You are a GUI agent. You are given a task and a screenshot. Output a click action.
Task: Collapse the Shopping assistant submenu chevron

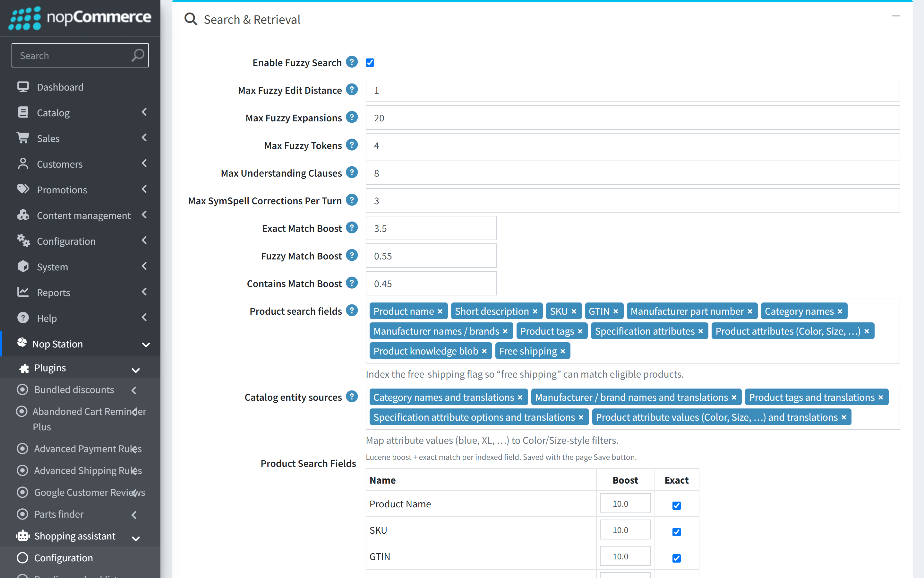pos(135,538)
